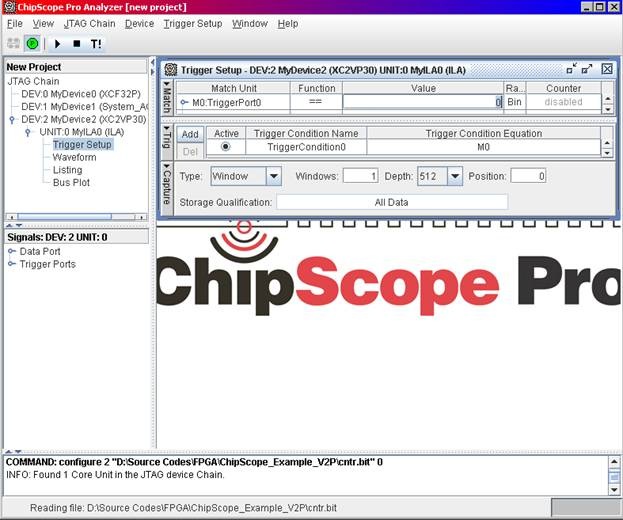The height and width of the screenshot is (520, 623).
Task: Collapse project panel with splitter arrow
Action: [x=153, y=62]
